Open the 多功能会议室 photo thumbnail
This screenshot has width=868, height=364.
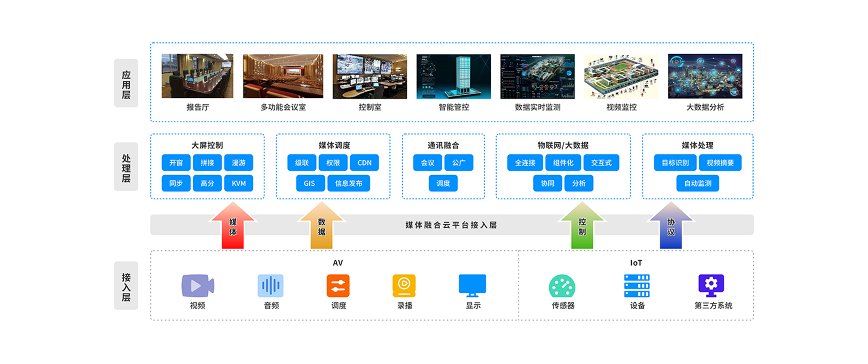[283, 76]
